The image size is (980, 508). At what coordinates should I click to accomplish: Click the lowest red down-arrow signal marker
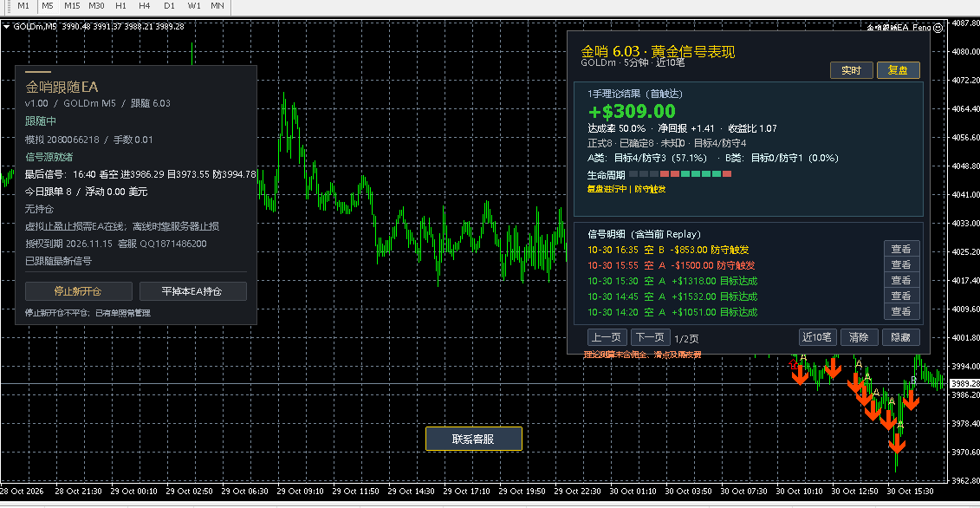tap(898, 444)
